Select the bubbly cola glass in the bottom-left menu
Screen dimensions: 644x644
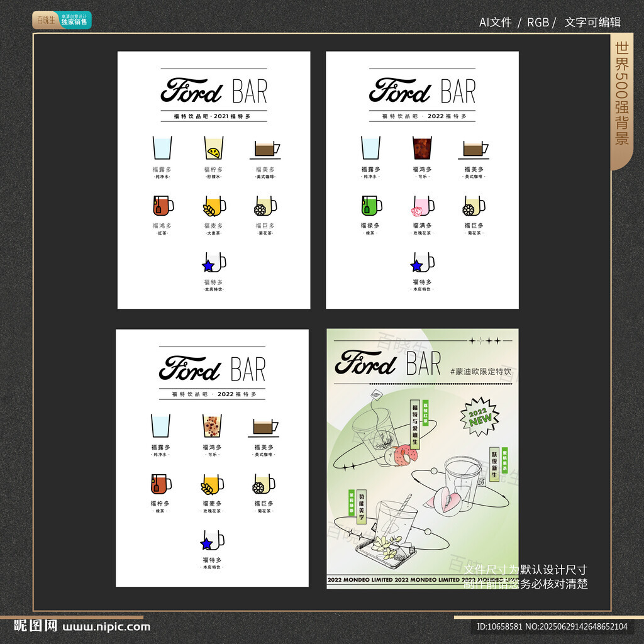[212, 426]
